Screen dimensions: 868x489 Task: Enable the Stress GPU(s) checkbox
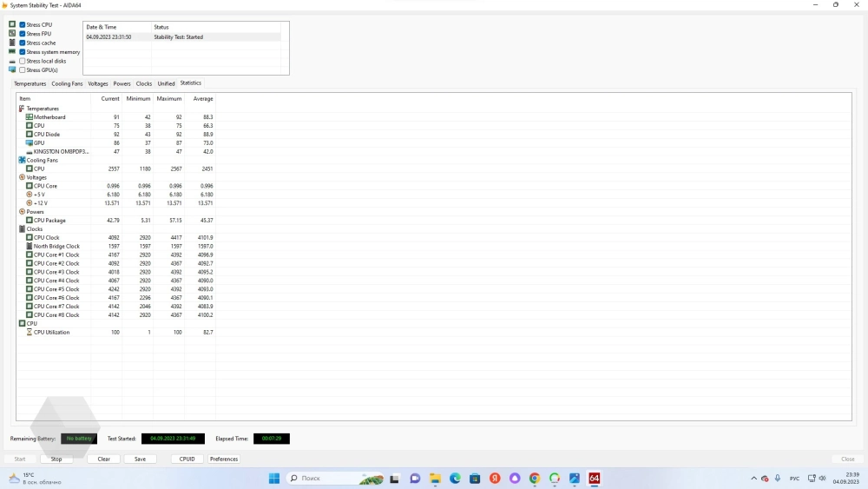(23, 69)
